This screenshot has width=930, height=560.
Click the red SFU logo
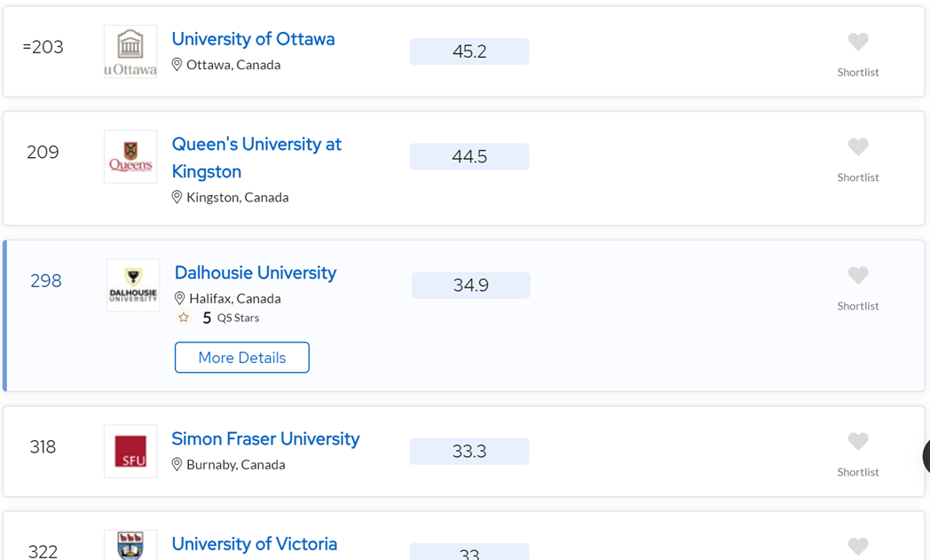click(130, 452)
